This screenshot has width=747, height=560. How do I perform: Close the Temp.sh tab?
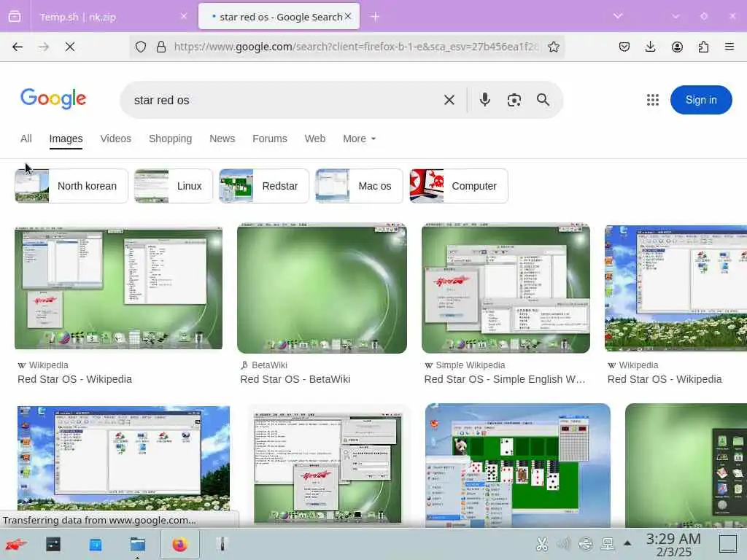pyautogui.click(x=184, y=16)
